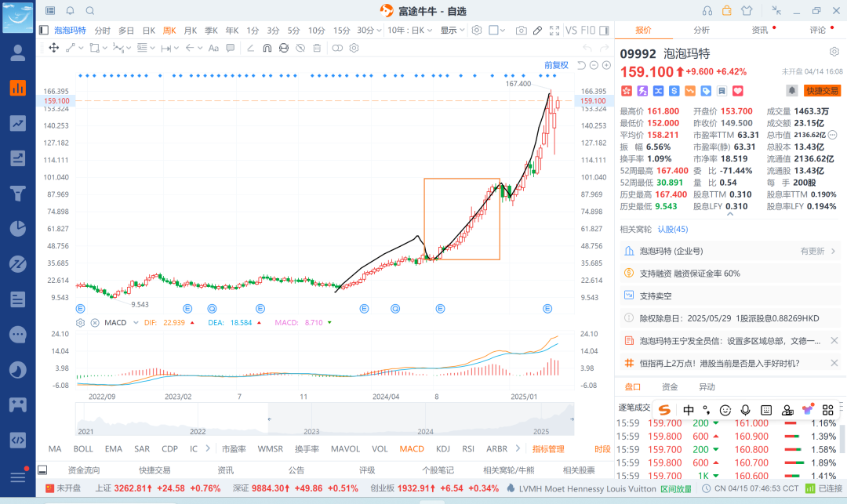Open the 10年:日K range dropdown
The image size is (847, 504).
point(410,31)
